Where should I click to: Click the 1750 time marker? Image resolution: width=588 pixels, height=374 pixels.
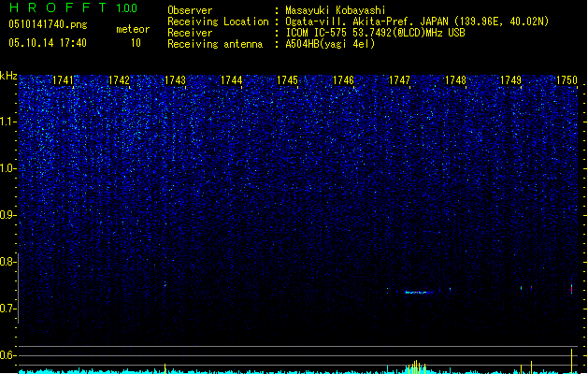pyautogui.click(x=566, y=80)
